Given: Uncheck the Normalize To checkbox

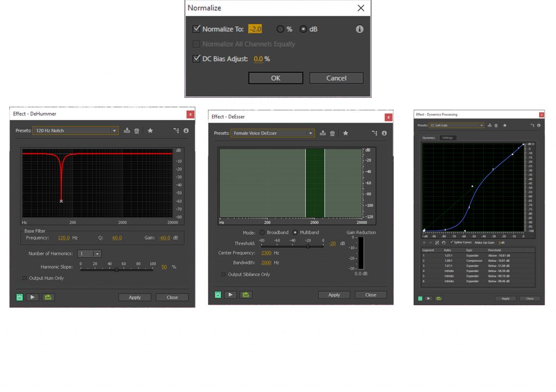Looking at the screenshot, I should (197, 29).
